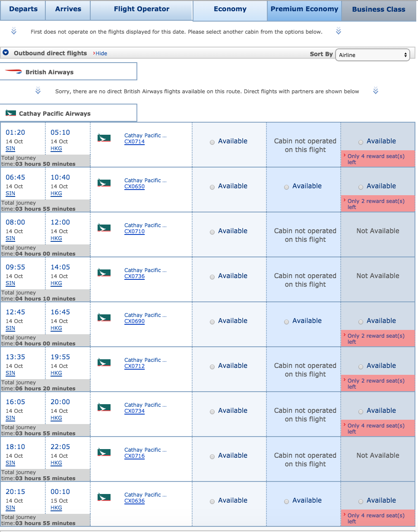Open flight number link CX0690
The width and height of the screenshot is (418, 532).
click(x=134, y=321)
